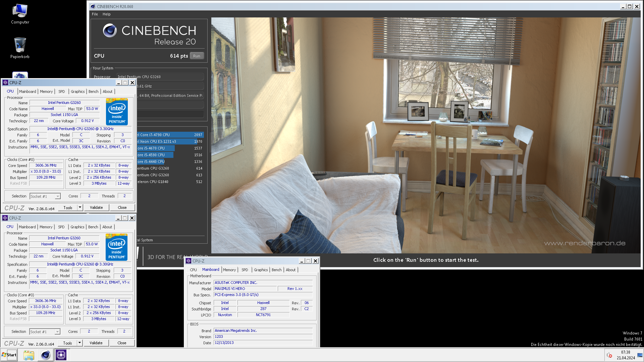Click ASUSTeK COMPUTER INC. manufacturer field

[263, 283]
